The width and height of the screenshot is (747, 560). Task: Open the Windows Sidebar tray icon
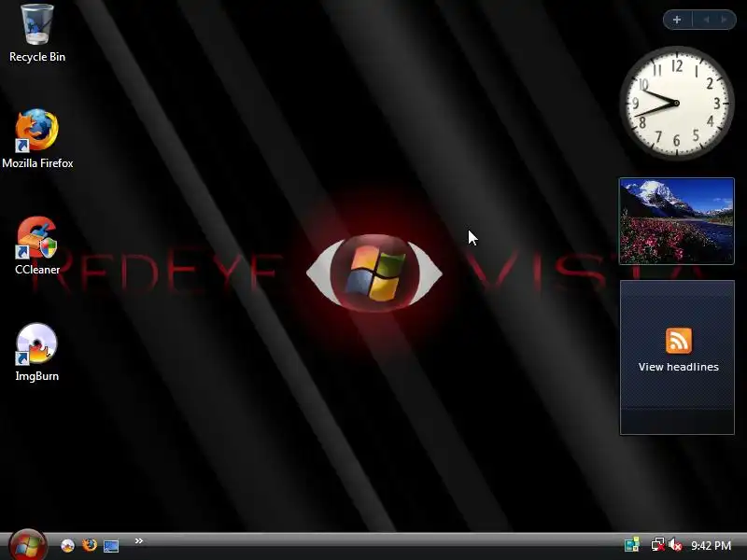(x=632, y=545)
